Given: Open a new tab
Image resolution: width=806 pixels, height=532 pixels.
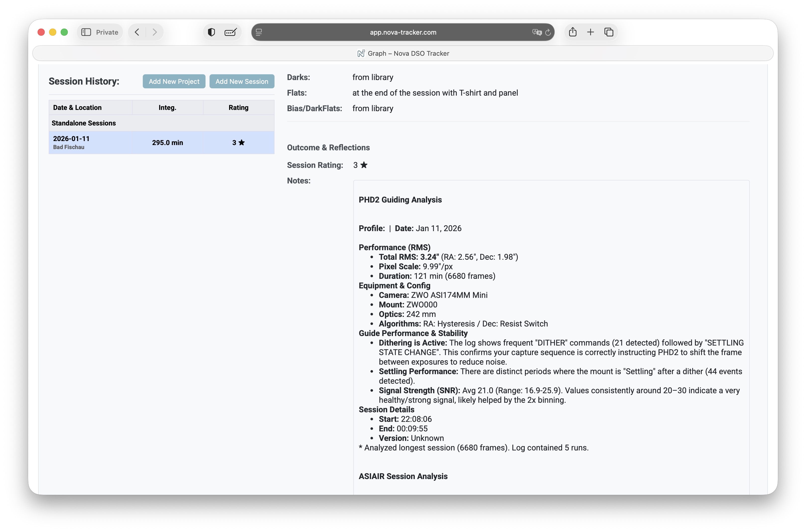Looking at the screenshot, I should 591,32.
